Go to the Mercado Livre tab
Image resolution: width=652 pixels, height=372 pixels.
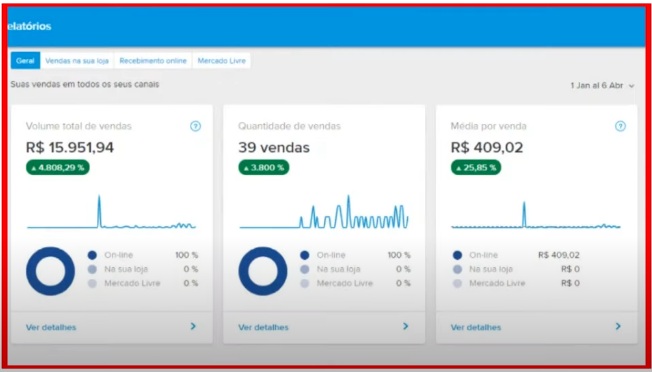221,61
